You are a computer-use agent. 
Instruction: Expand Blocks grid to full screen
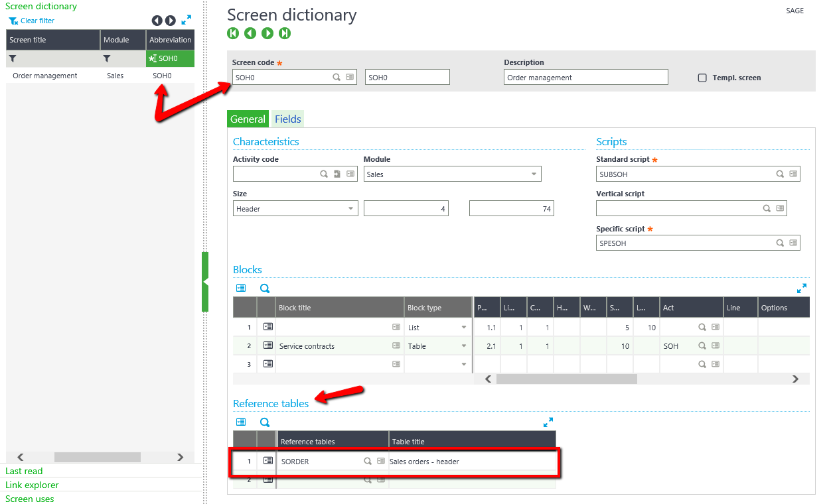click(x=802, y=288)
